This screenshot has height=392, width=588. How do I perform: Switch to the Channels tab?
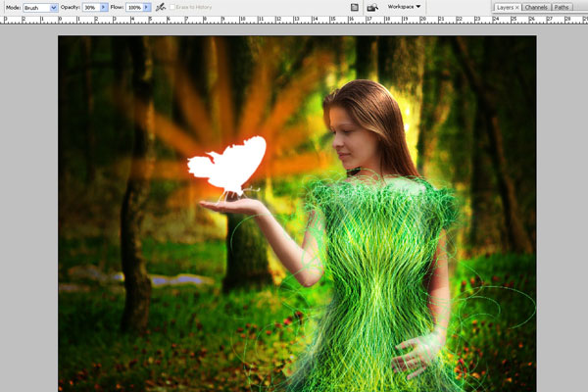535,7
